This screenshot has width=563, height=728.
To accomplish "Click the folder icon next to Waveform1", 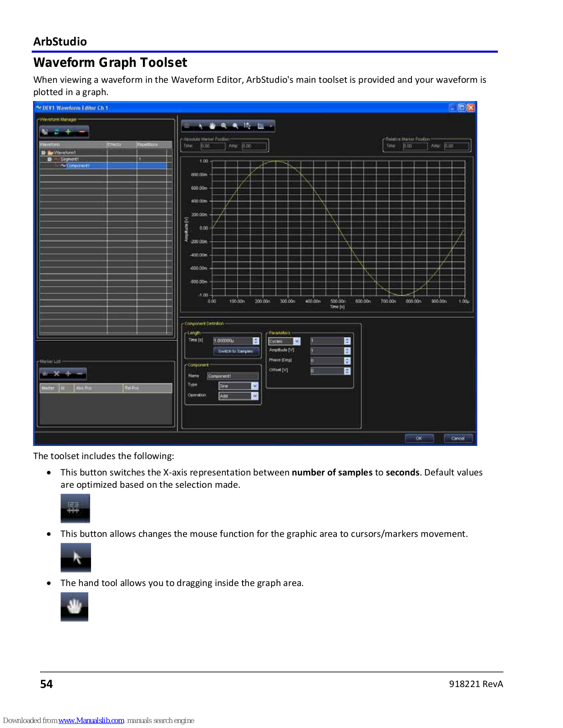I will click(x=51, y=153).
